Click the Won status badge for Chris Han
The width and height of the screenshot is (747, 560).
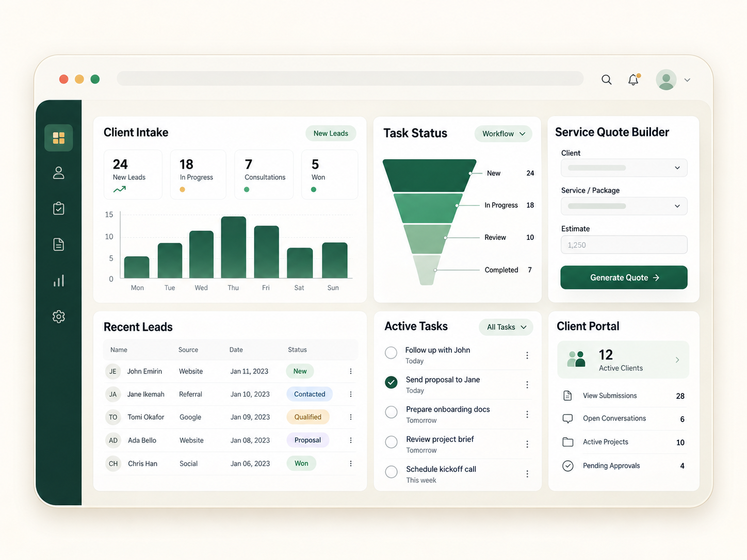click(301, 463)
